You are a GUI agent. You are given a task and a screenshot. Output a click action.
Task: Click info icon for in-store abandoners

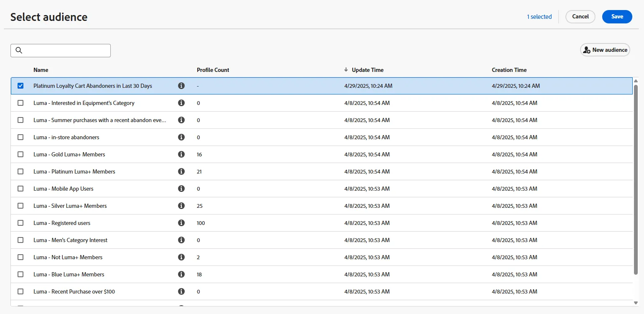pyautogui.click(x=181, y=137)
